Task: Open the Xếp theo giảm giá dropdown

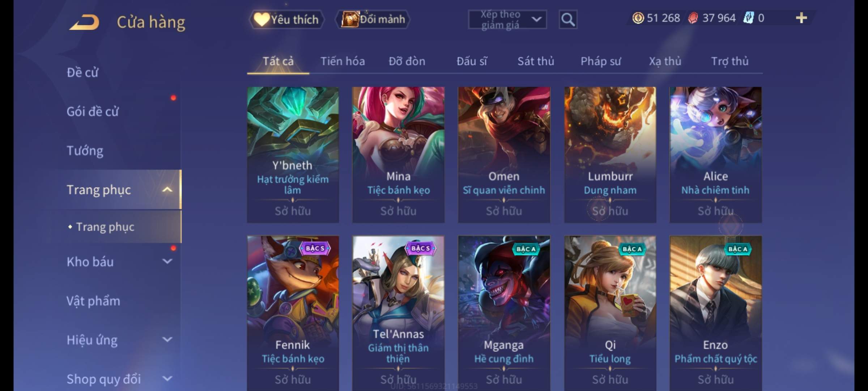Action: [x=507, y=20]
